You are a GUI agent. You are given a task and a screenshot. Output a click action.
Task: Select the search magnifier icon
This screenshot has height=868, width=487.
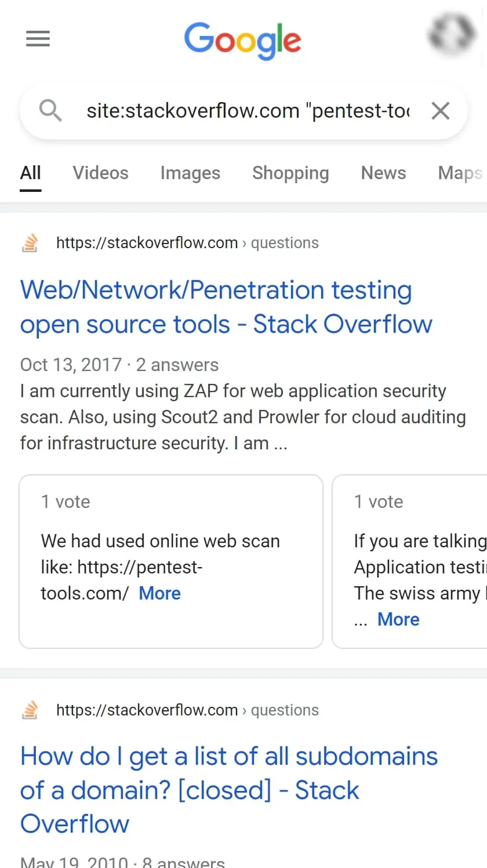50,111
